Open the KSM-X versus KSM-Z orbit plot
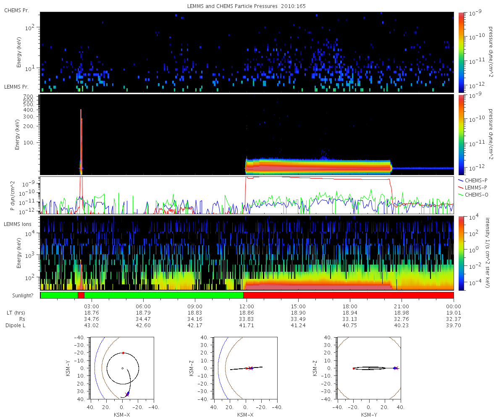The image size is (504, 420). pos(246,367)
